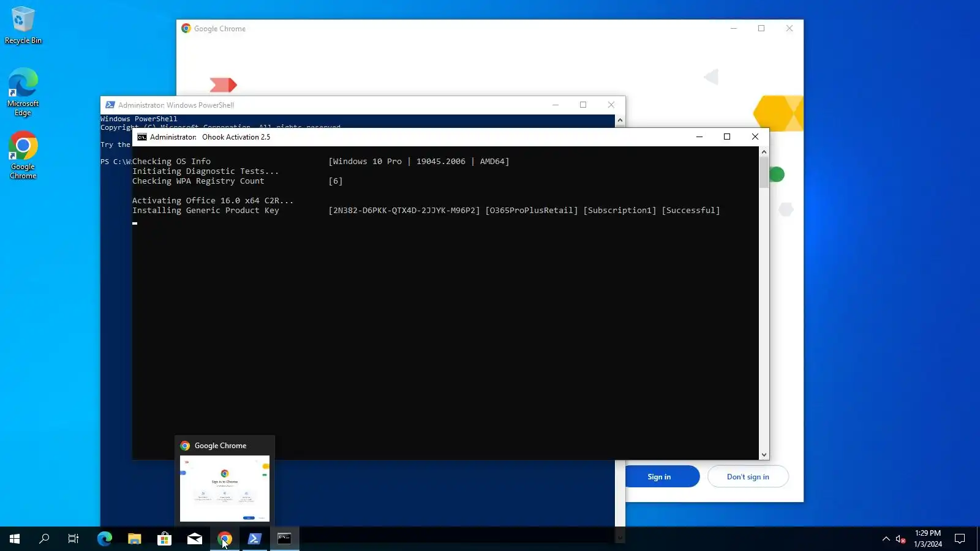Screen dimensions: 980x551
Task: Click the product key 2N382-D6PKK-QTX4D-2JJYK-M96P2
Action: (x=404, y=211)
